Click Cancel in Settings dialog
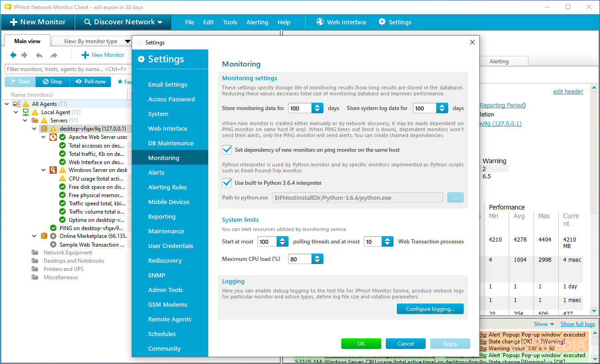Screen dimensions: 600x364 click(x=406, y=344)
